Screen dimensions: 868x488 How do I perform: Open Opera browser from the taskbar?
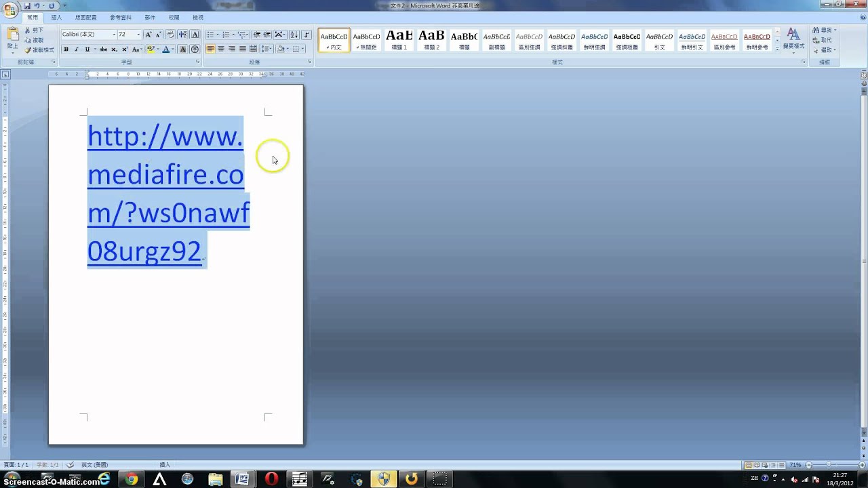(x=272, y=479)
